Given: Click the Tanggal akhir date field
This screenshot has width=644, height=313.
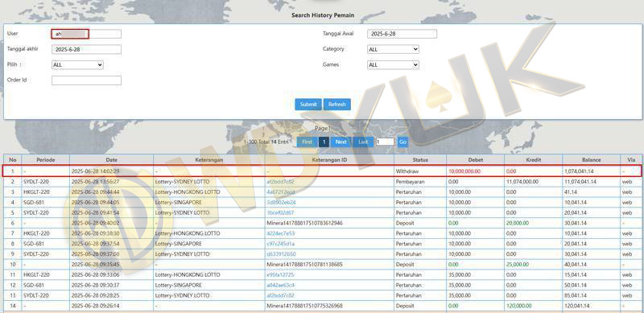Looking at the screenshot, I should click(86, 49).
